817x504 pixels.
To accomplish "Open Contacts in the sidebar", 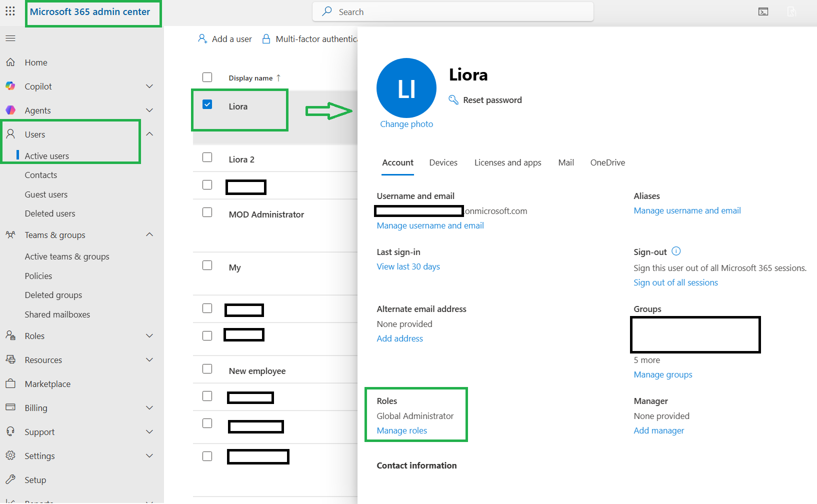I will coord(41,175).
